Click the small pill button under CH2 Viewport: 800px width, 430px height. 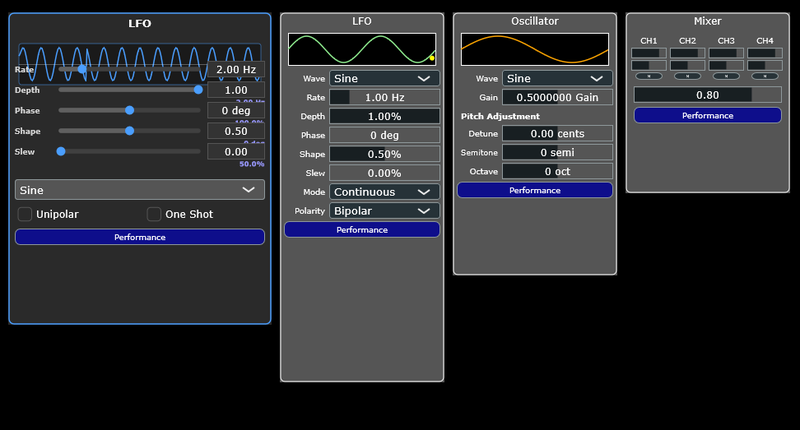click(x=687, y=75)
